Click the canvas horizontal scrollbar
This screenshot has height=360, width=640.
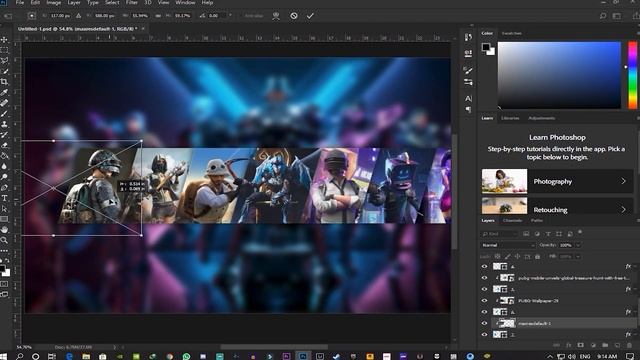[x=274, y=347]
